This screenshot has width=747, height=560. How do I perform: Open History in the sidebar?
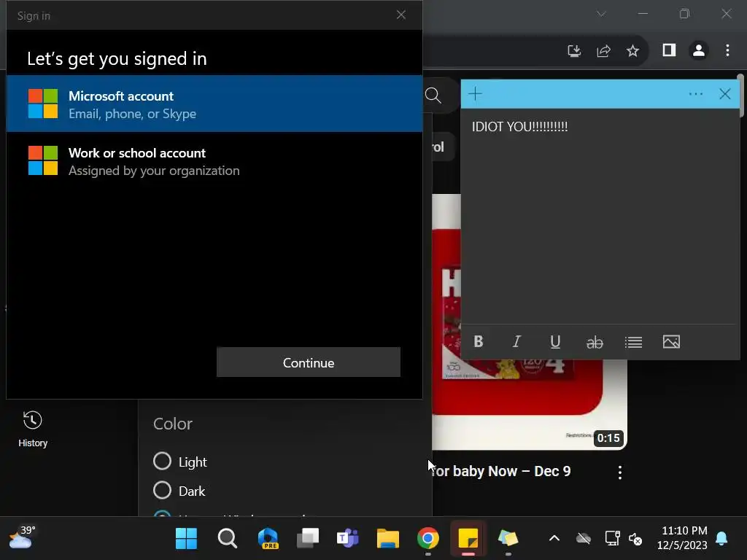[x=33, y=429]
